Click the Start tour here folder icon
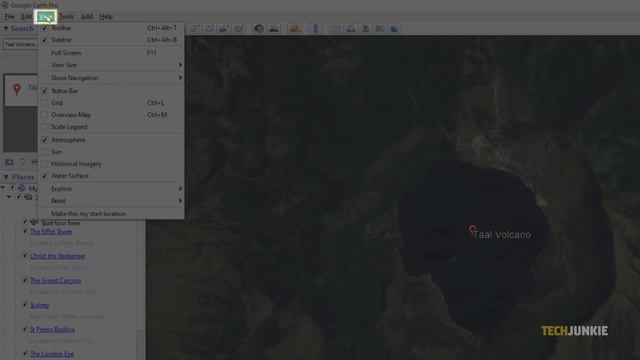The height and width of the screenshot is (360, 640). pos(34,222)
